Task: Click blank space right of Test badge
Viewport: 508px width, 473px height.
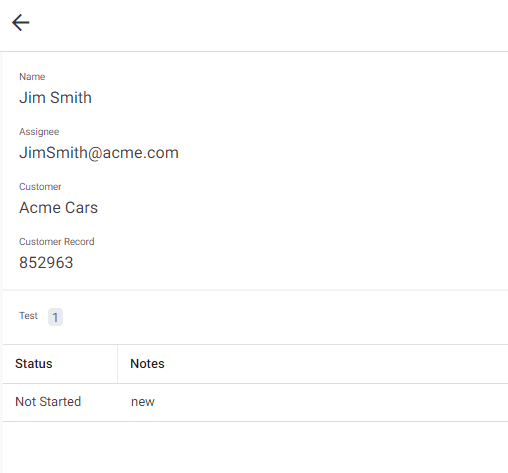Action: click(x=283, y=317)
